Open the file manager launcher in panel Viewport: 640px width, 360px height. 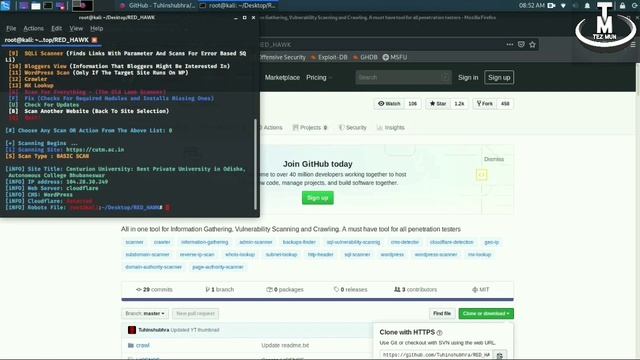point(36,6)
